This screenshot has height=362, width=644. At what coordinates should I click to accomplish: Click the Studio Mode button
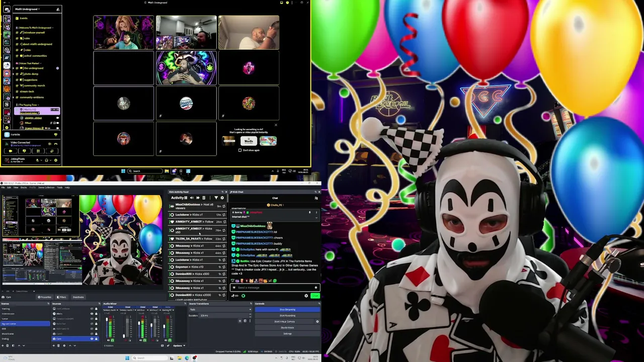pyautogui.click(x=287, y=328)
